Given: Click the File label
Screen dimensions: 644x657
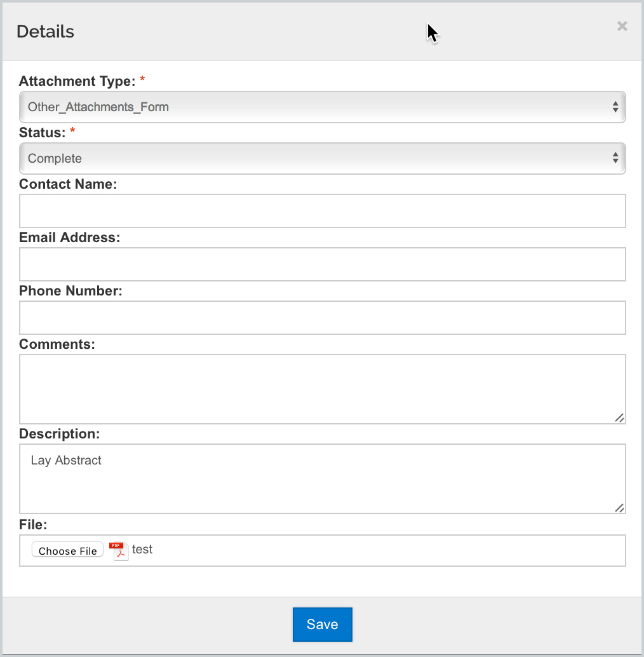Looking at the screenshot, I should pos(33,525).
